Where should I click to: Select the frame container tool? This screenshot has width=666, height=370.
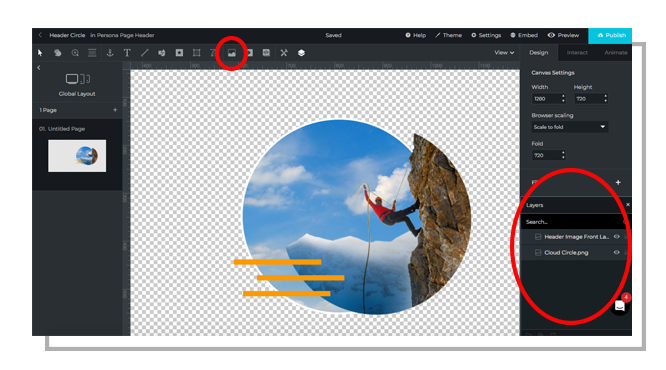tap(196, 53)
